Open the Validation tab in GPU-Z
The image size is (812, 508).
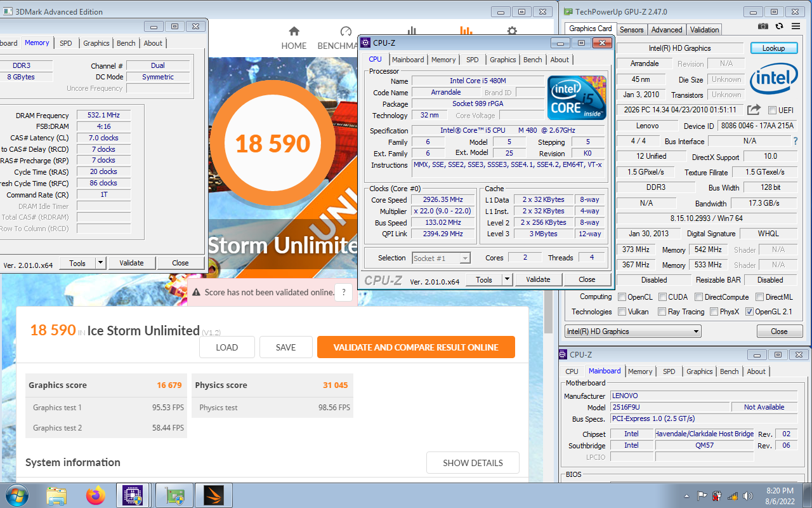tap(705, 30)
